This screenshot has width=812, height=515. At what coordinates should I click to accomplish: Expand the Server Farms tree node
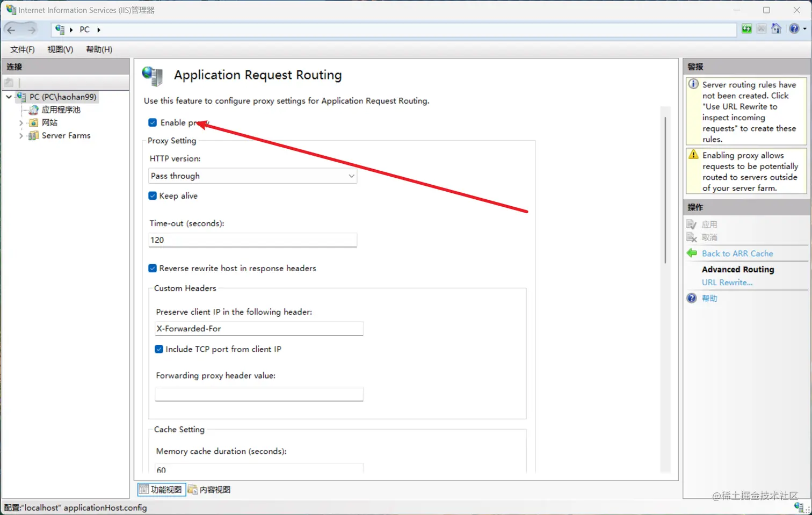coord(21,136)
